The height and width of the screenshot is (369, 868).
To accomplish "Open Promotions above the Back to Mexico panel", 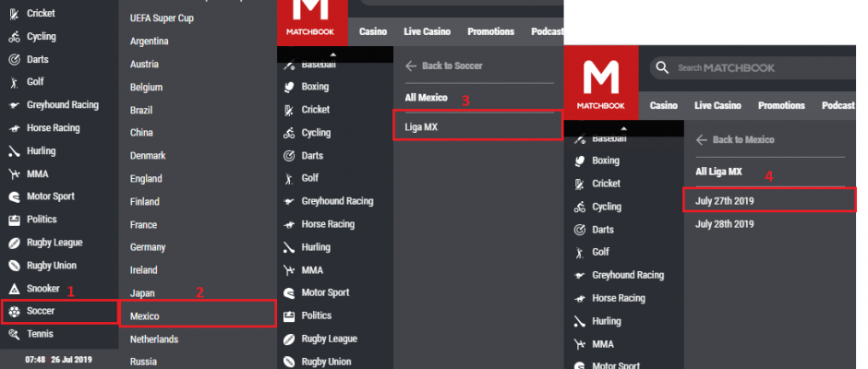I will [x=781, y=106].
